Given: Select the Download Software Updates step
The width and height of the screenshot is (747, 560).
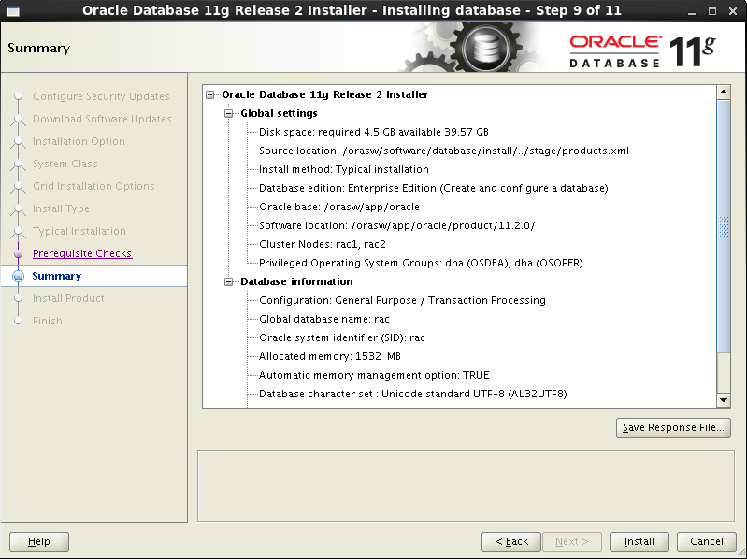Looking at the screenshot, I should [102, 119].
